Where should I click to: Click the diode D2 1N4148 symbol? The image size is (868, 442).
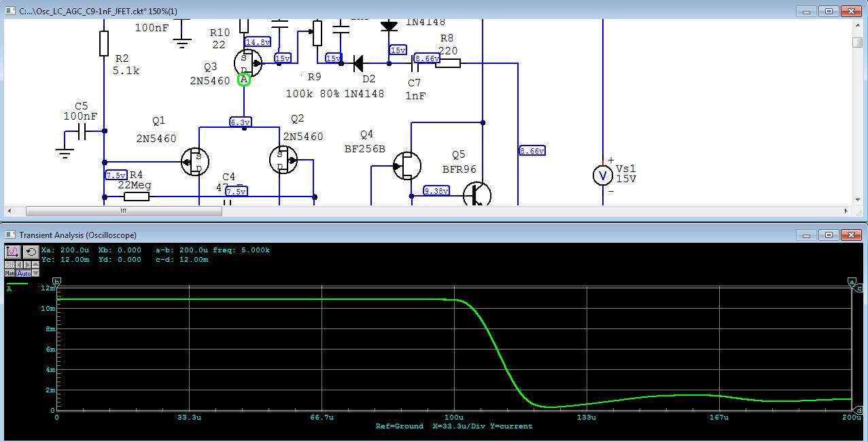click(358, 62)
